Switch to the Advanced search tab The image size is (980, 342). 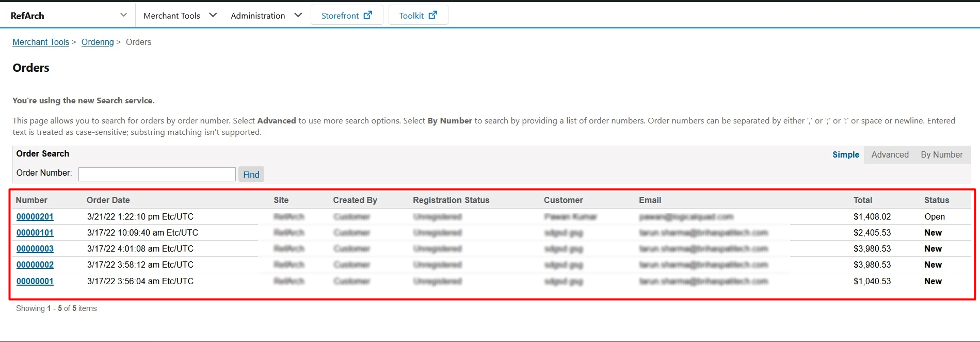click(890, 154)
